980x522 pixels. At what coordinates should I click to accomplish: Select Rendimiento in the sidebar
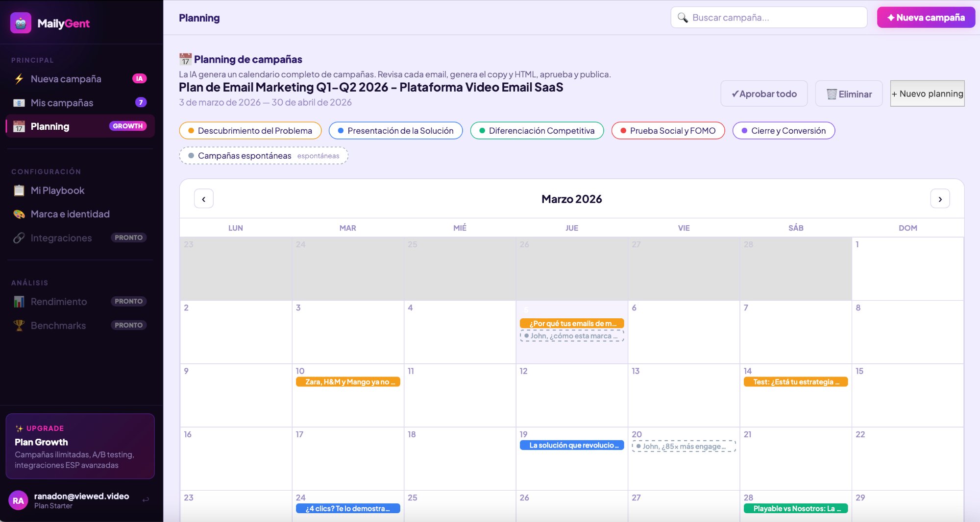pos(80,302)
